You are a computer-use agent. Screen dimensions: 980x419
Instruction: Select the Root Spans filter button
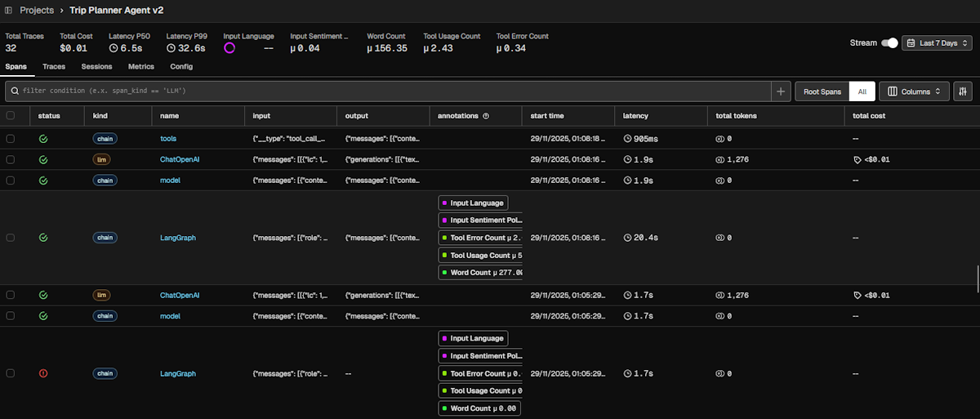point(822,91)
